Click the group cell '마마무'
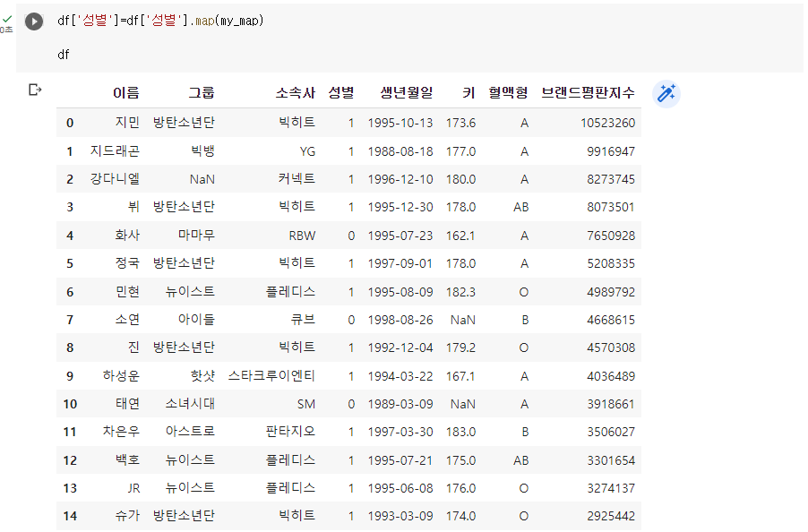Screen dimensions: 808x532 196,235
